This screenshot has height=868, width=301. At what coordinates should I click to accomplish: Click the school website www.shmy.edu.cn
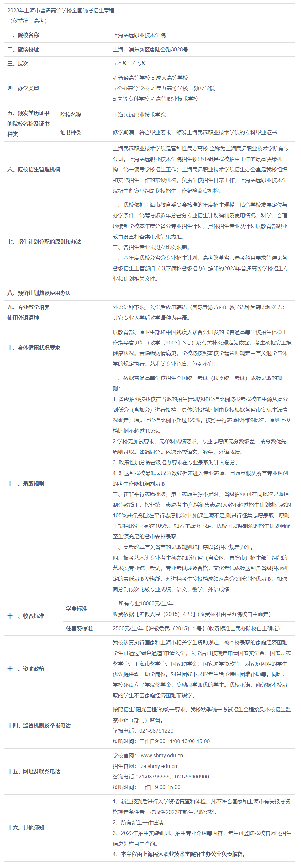click(x=162, y=755)
